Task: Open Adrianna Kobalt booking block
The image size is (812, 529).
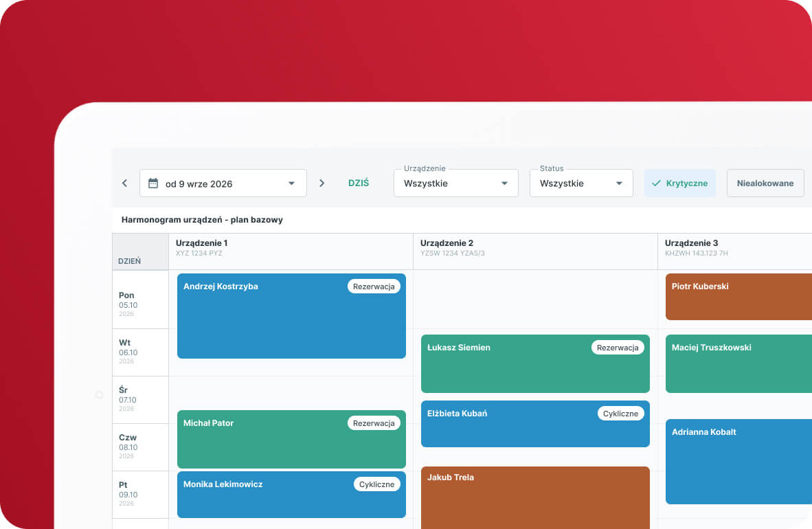Action: click(738, 462)
